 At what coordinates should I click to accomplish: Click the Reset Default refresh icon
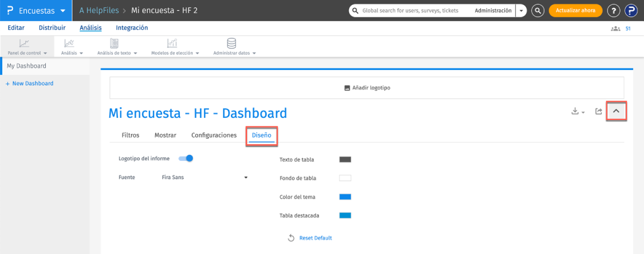pyautogui.click(x=291, y=238)
